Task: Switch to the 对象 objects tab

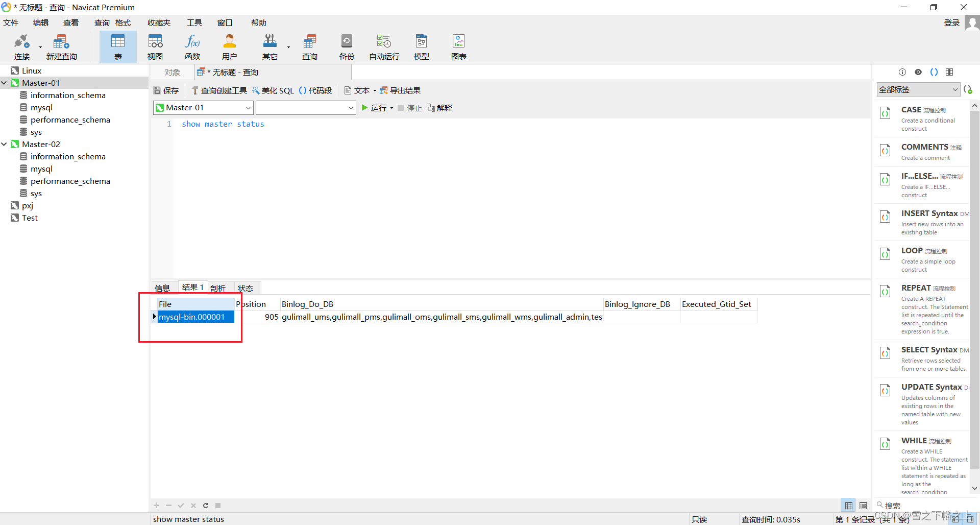Action: click(173, 72)
